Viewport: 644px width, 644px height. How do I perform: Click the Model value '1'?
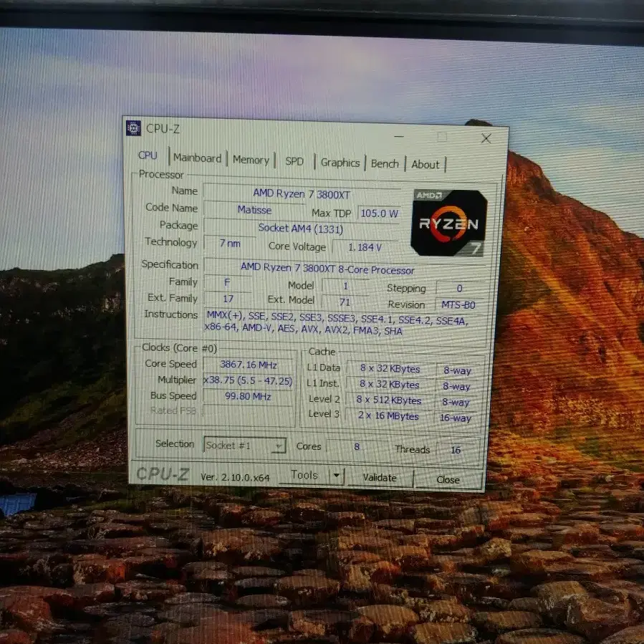coord(345,286)
